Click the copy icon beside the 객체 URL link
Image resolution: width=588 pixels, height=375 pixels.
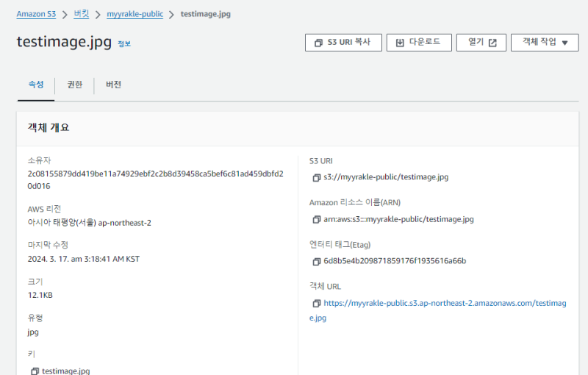point(317,303)
